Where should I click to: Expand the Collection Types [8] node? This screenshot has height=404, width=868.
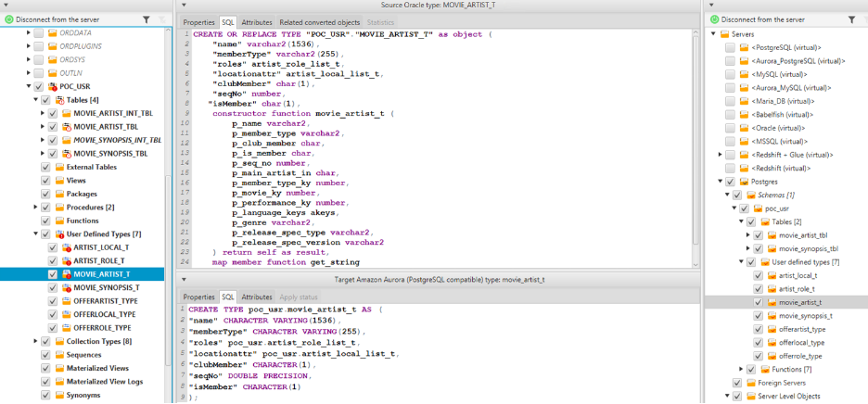click(36, 341)
